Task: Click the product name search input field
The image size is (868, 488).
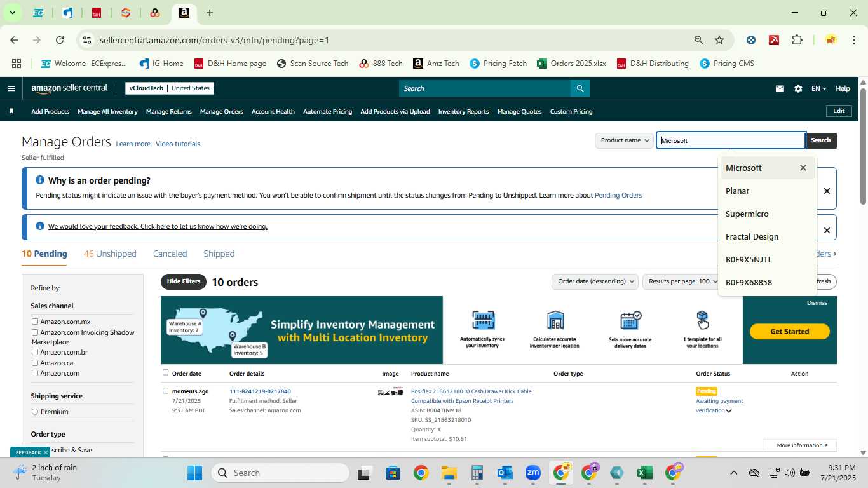Action: click(x=731, y=140)
